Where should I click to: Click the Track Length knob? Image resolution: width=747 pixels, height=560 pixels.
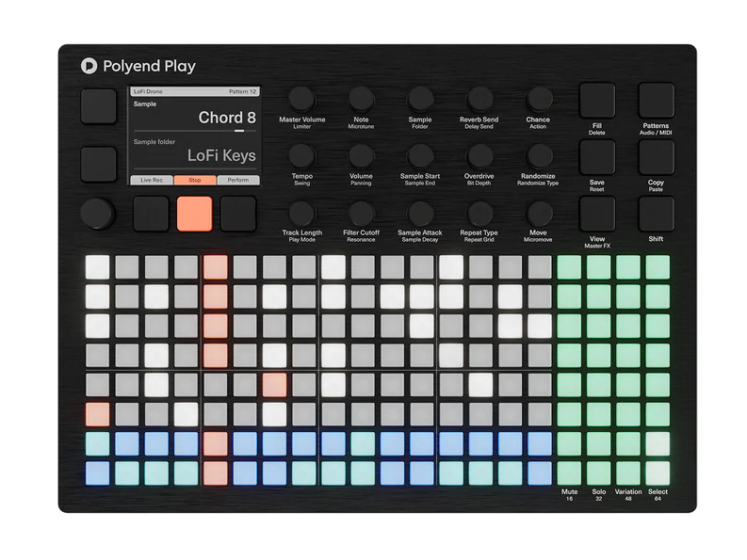click(x=301, y=213)
